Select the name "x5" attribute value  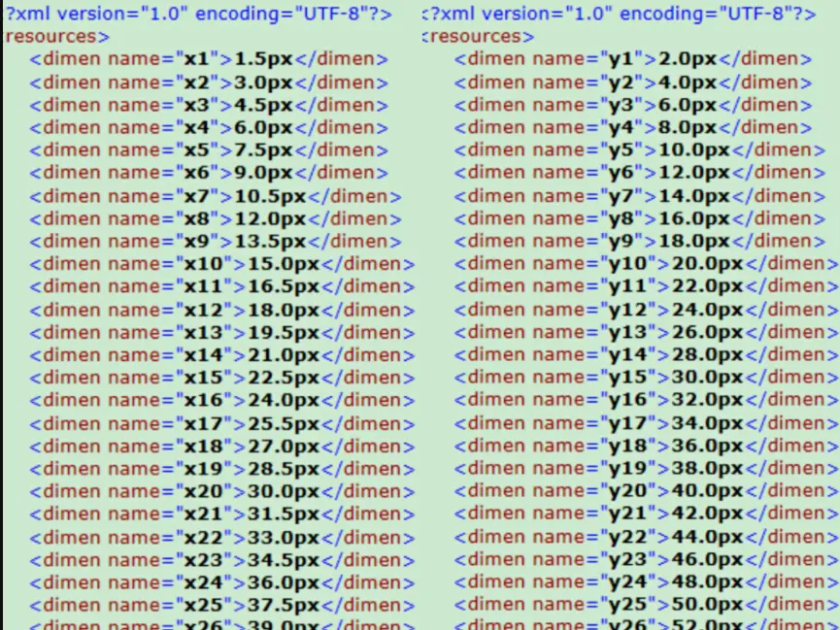pyautogui.click(x=197, y=149)
